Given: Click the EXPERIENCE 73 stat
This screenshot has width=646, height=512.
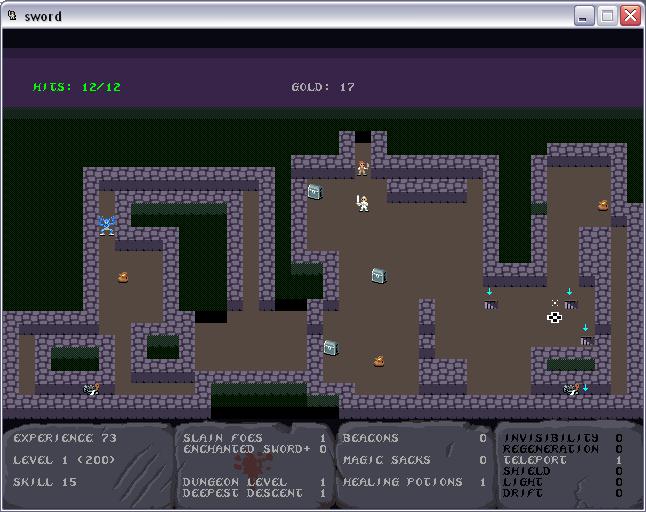Looking at the screenshot, I should click(x=65, y=438).
